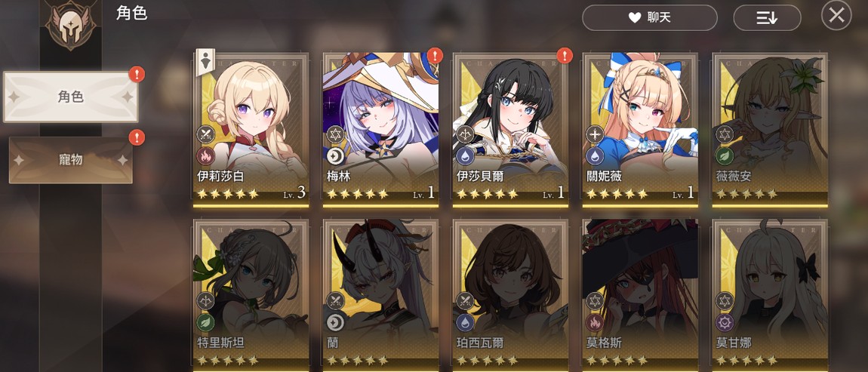Select the 梅林 character card

381,130
